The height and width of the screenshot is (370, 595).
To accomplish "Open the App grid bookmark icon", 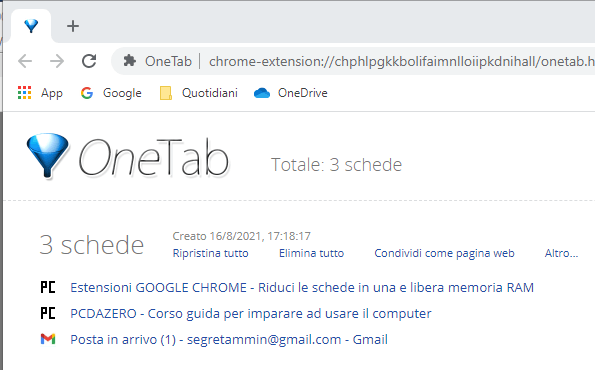I will pos(25,93).
